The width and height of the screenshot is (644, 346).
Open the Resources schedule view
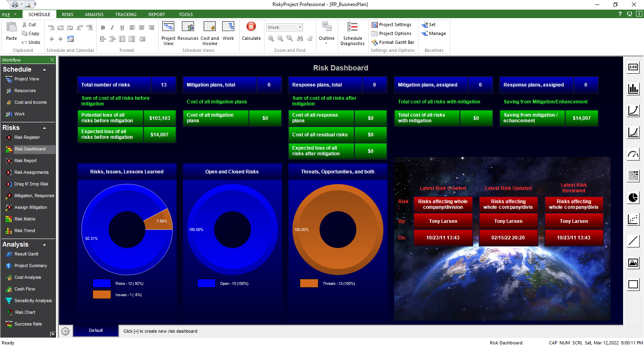(188, 31)
